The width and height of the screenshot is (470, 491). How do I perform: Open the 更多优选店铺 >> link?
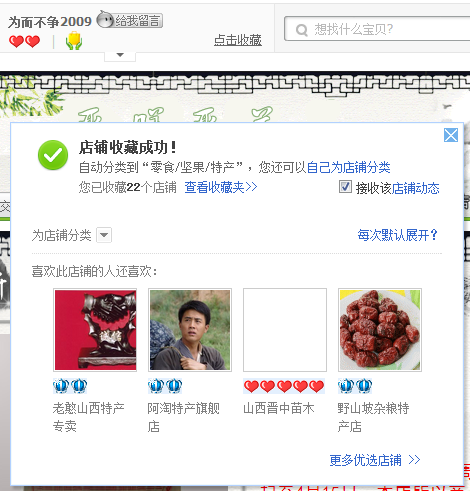tap(375, 460)
